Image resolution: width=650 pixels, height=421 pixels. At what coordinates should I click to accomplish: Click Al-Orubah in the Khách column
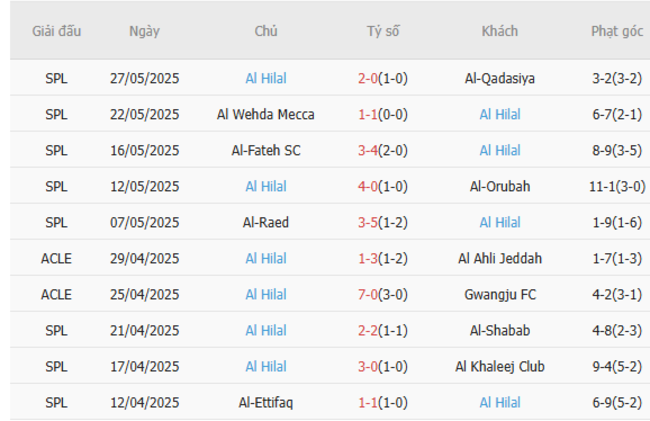[499, 186]
